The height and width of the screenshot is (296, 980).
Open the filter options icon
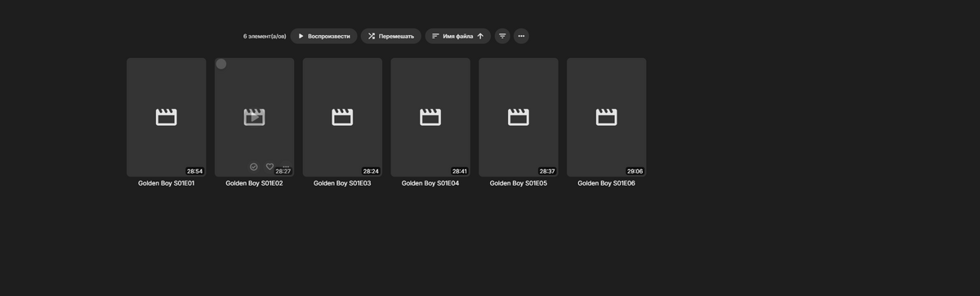point(502,36)
